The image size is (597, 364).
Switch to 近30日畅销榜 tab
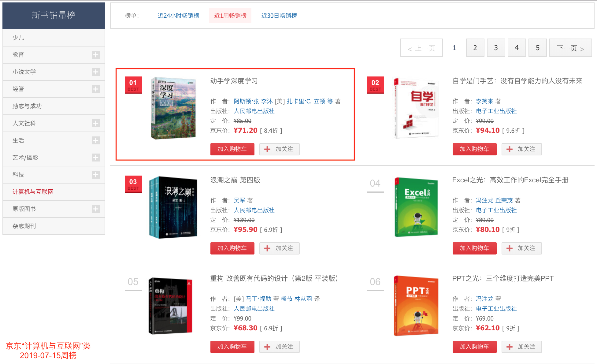[x=279, y=16]
